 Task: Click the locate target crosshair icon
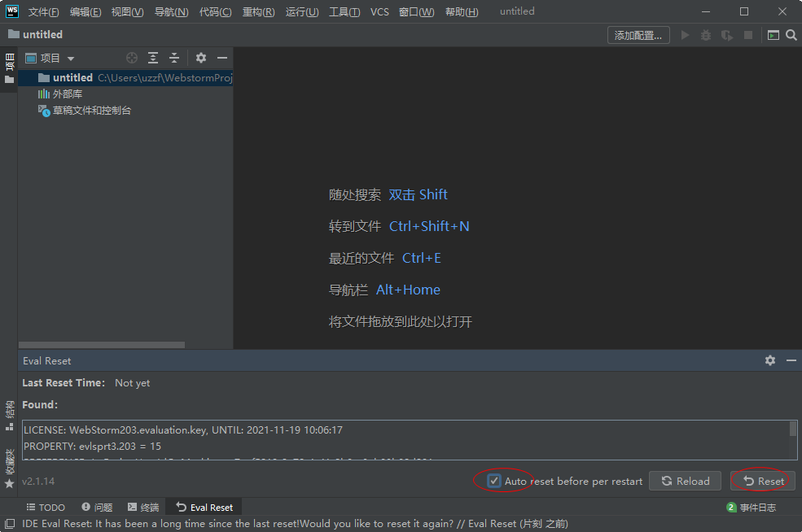(132, 58)
